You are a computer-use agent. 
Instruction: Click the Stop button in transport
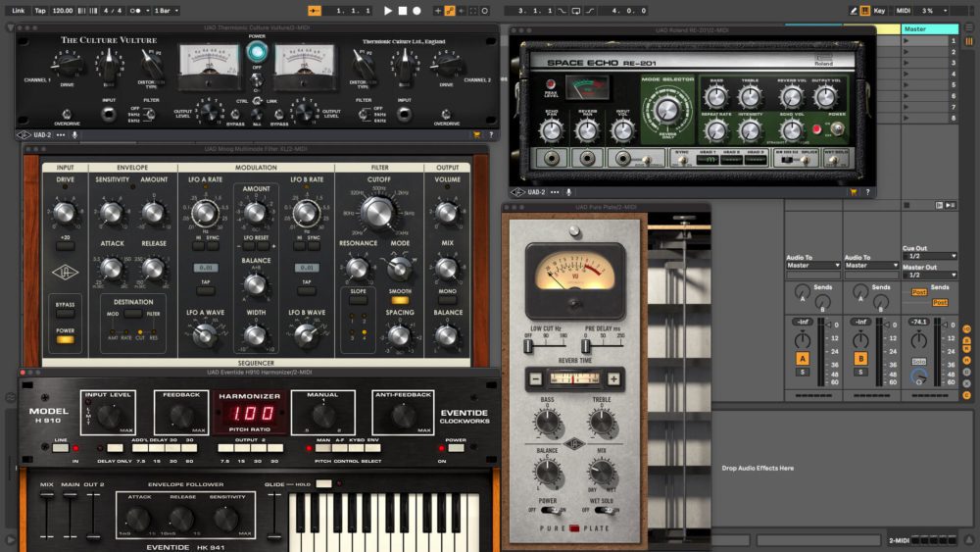click(402, 10)
